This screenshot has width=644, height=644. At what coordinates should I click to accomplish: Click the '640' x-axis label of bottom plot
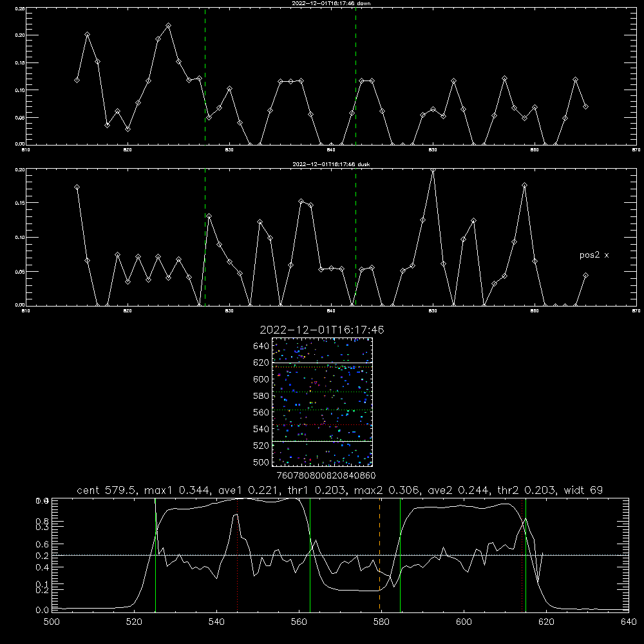(629, 622)
